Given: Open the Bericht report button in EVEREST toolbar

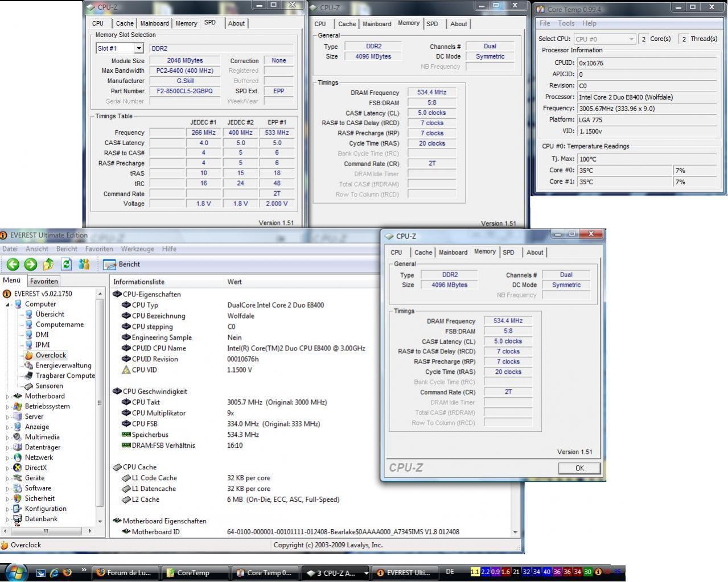Looking at the screenshot, I should tap(122, 264).
